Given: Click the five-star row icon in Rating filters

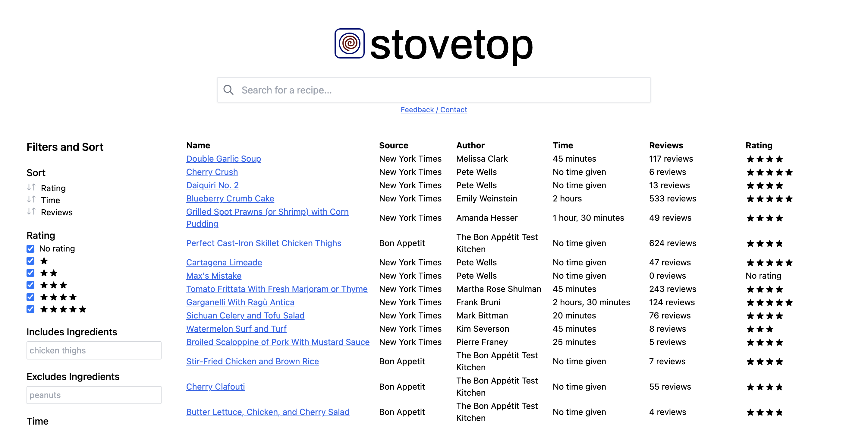Looking at the screenshot, I should pyautogui.click(x=63, y=309).
